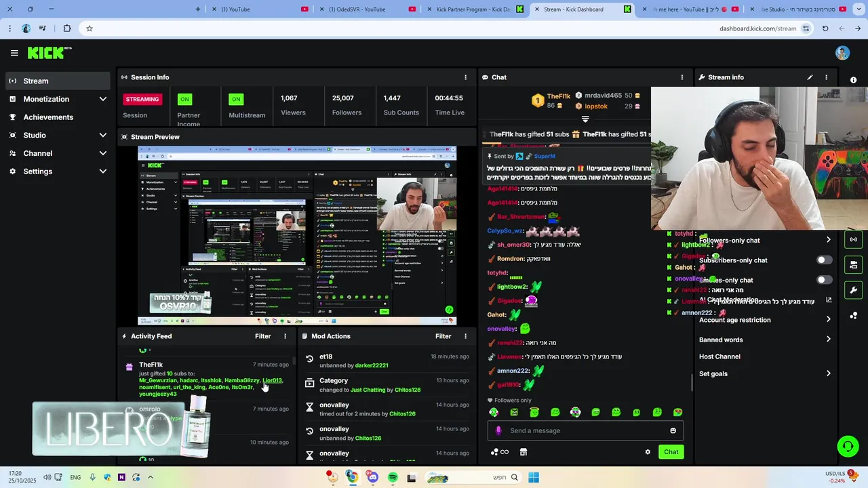Viewport: 868px width, 488px height.
Task: Open the emoji picker in message box
Action: tap(673, 430)
